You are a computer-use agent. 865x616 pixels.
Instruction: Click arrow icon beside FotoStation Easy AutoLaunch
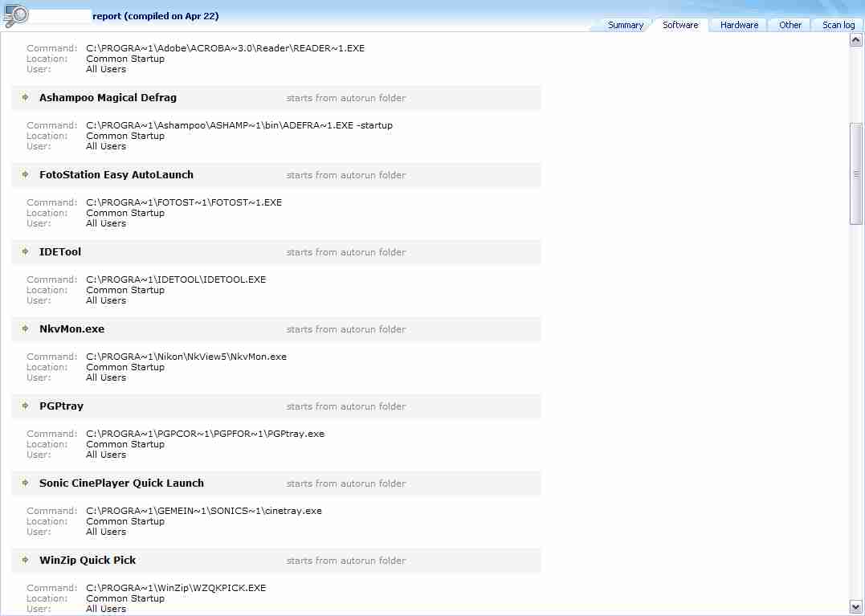click(x=26, y=174)
